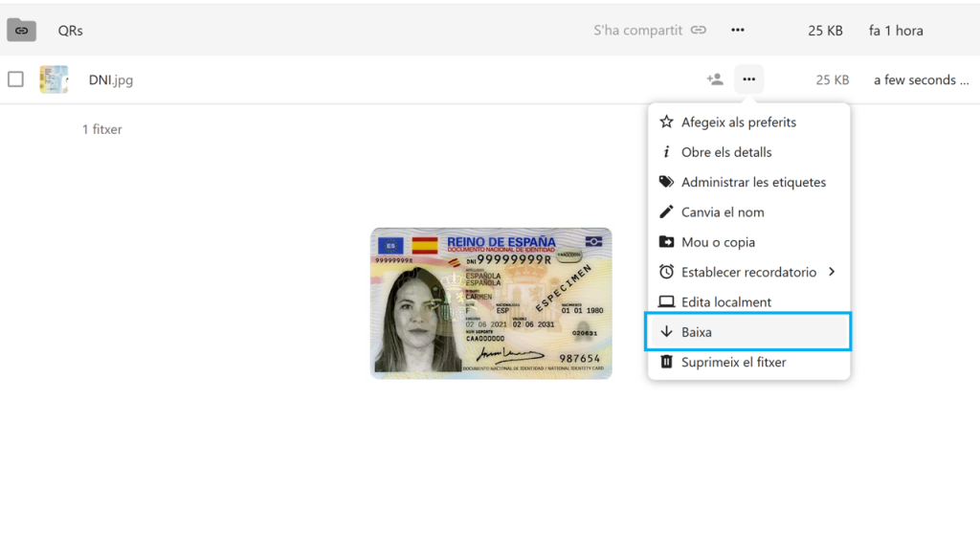Viewport: 980px width, 534px height.
Task: Expand the Establecer recordatorio submenu arrow
Action: (x=831, y=272)
